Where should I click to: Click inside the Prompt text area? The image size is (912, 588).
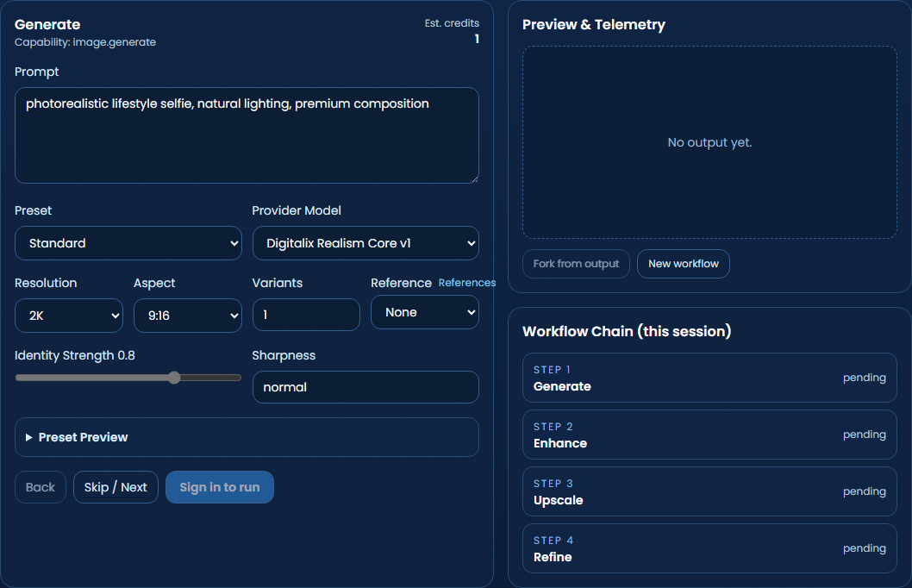point(247,134)
